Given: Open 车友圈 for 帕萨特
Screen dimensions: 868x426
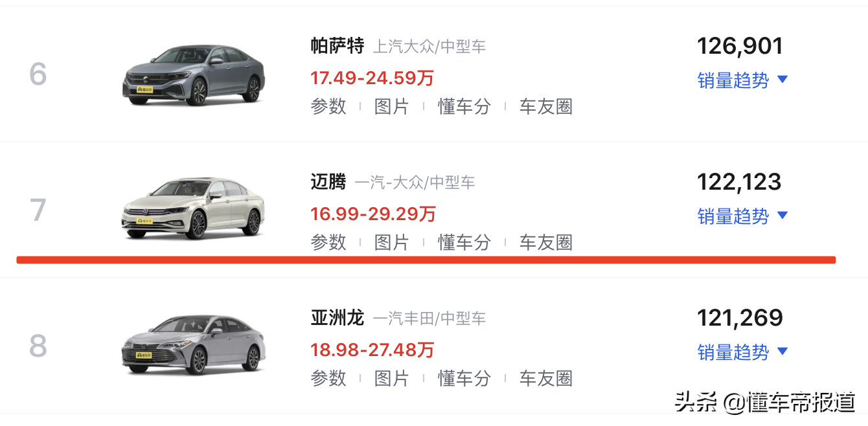Looking at the screenshot, I should pyautogui.click(x=546, y=106).
